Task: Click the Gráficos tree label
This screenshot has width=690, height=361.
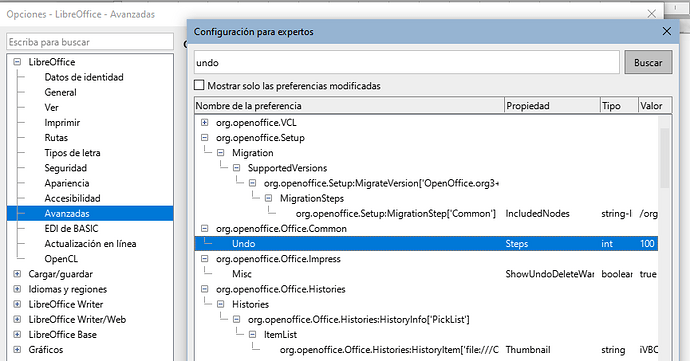Action: click(46, 350)
